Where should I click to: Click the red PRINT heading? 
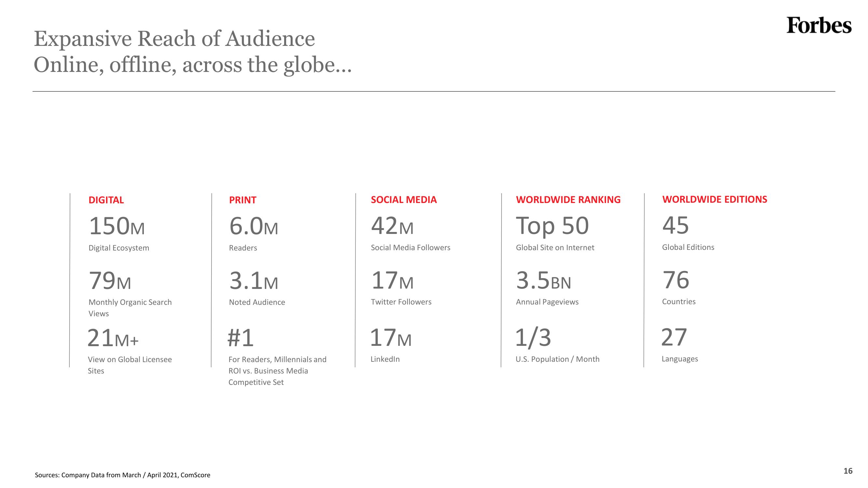pyautogui.click(x=242, y=200)
